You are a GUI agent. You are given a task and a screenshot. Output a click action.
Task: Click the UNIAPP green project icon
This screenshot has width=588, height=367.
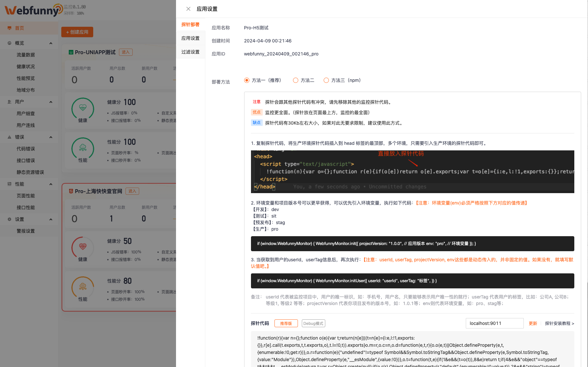pyautogui.click(x=71, y=52)
